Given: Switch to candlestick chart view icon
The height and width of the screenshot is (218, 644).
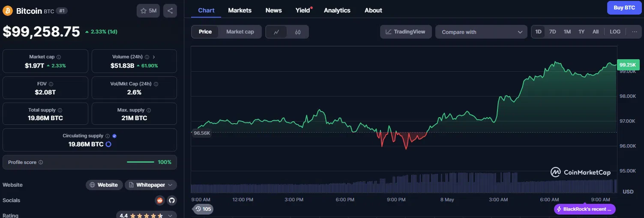Looking at the screenshot, I should 298,32.
